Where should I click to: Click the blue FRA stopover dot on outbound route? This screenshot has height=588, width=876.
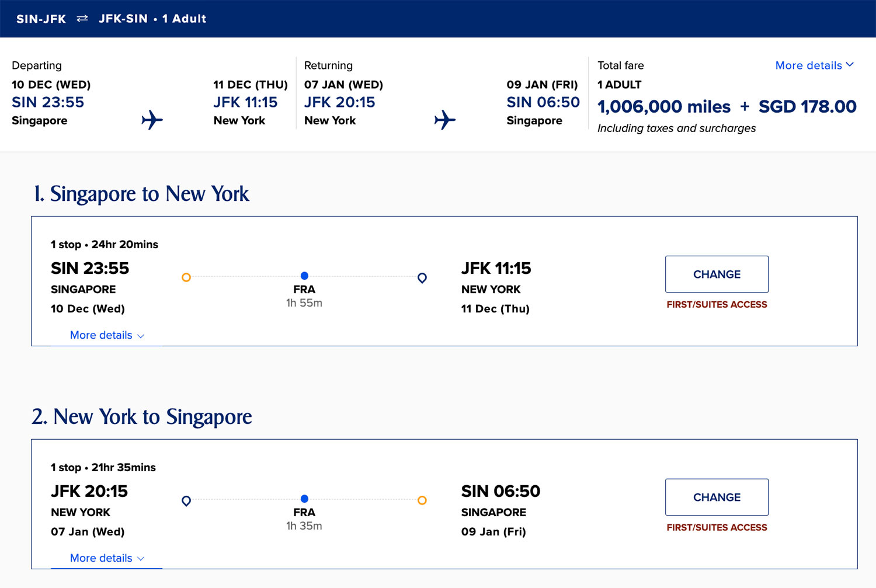click(x=304, y=276)
